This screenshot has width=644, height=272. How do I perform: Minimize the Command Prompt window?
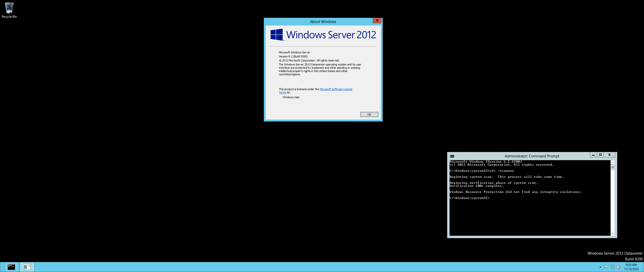(593, 155)
